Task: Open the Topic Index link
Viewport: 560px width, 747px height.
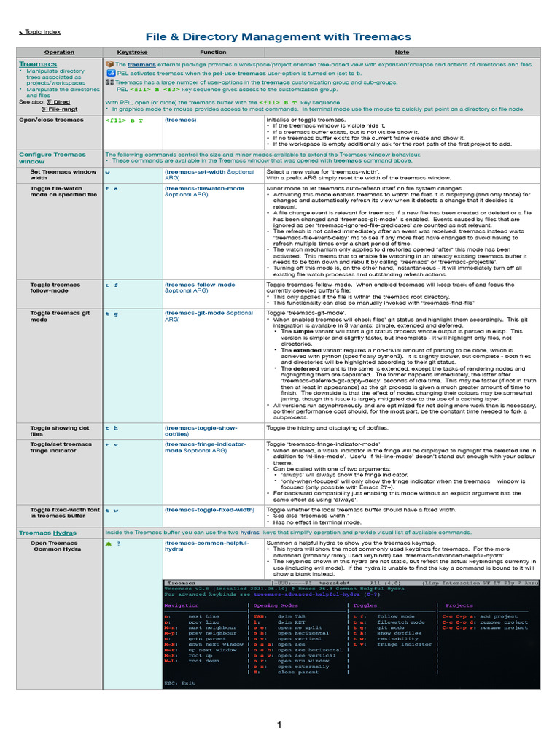Action: click(40, 32)
